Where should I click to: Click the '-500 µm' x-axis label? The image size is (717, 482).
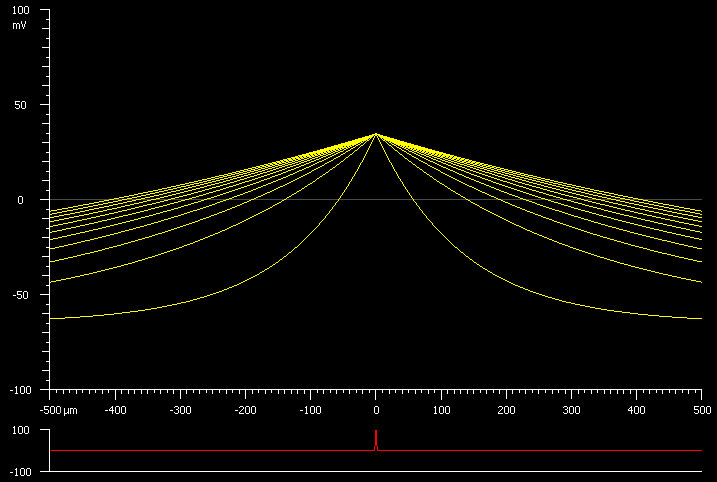[x=59, y=410]
